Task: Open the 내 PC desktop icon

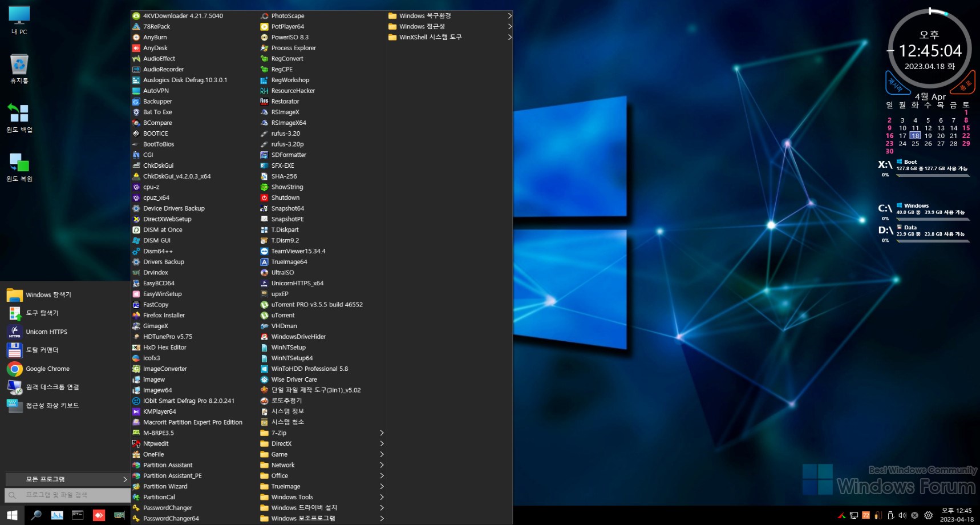Action: pos(19,20)
